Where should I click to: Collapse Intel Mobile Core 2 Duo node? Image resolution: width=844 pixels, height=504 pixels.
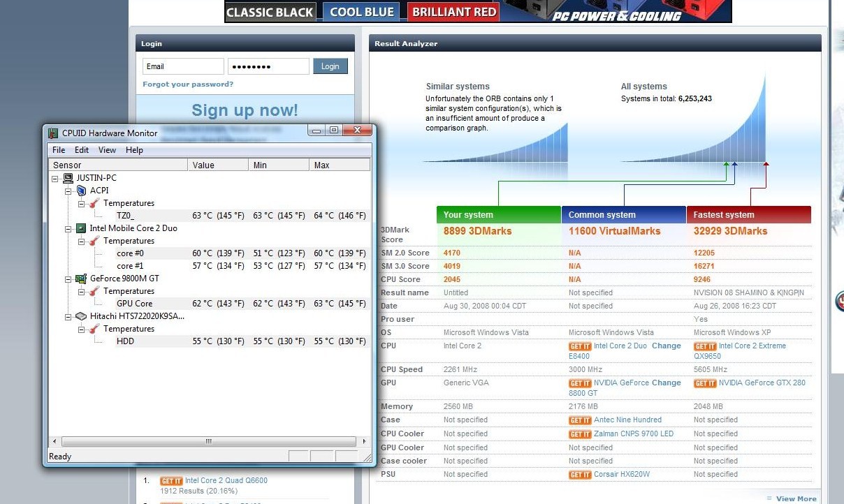point(68,228)
